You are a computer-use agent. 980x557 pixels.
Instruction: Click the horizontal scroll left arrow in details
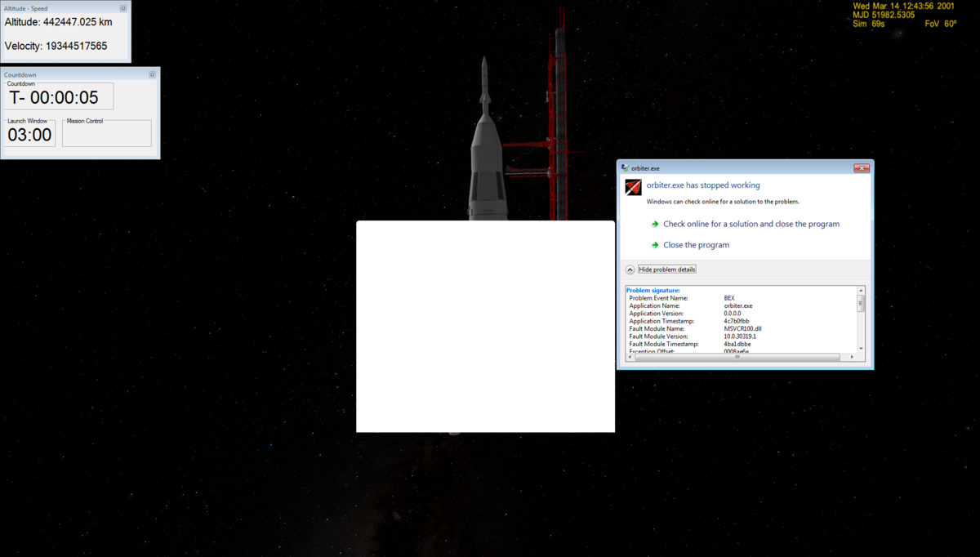(630, 357)
